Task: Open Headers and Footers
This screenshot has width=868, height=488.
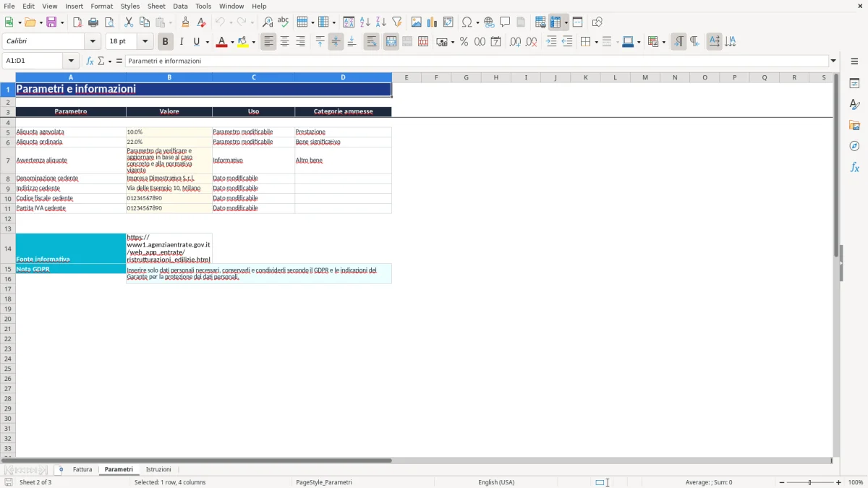Action: (x=521, y=22)
